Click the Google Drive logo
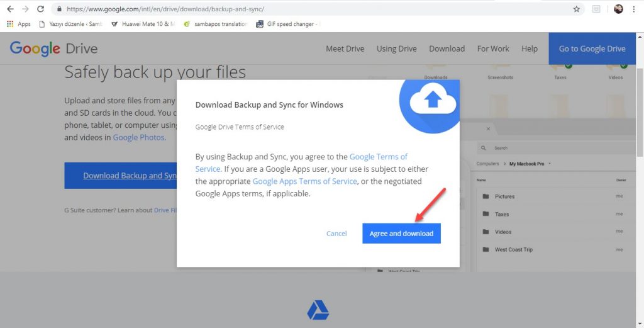 [54, 48]
